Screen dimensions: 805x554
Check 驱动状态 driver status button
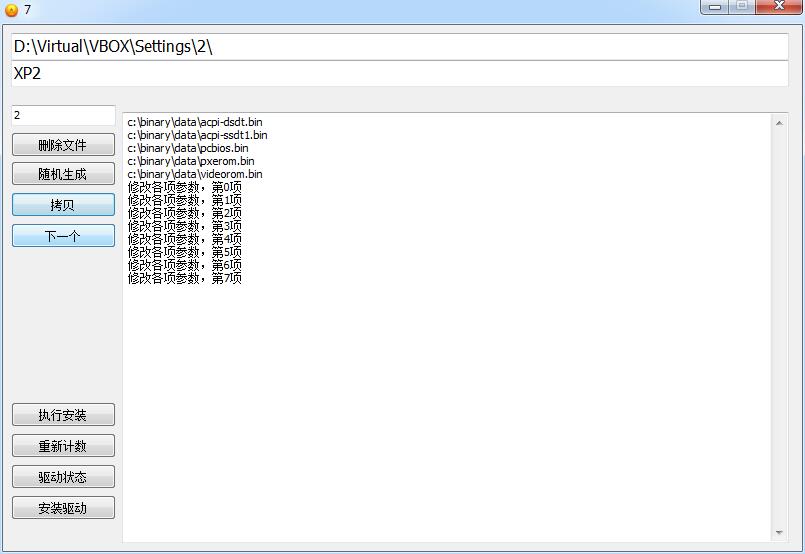point(63,477)
